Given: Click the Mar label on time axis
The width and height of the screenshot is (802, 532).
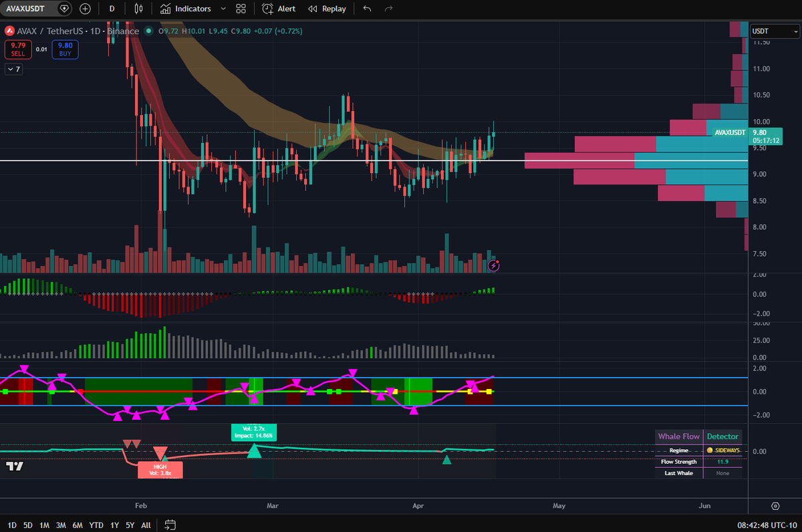Looking at the screenshot, I should [272, 506].
